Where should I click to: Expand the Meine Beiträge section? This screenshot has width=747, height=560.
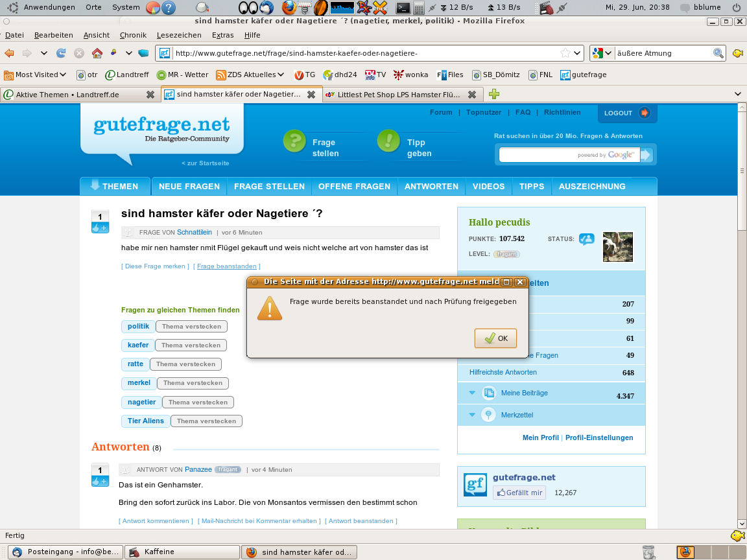[472, 393]
